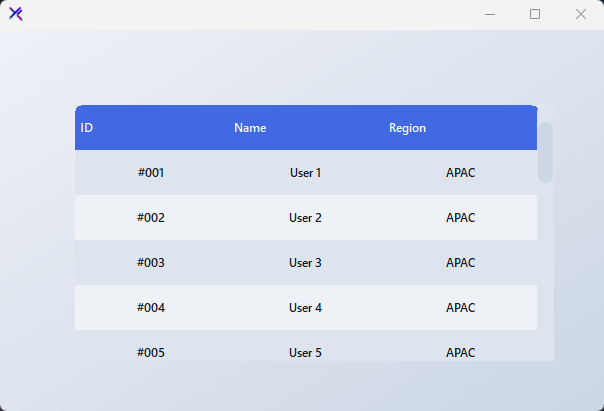Screen dimensions: 604x411
Task: Select the #003 cell
Action: tap(151, 263)
